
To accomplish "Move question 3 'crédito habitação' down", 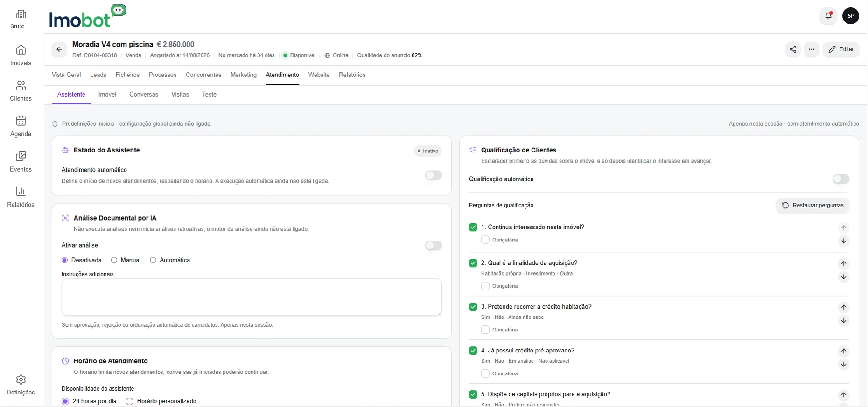I will [844, 321].
